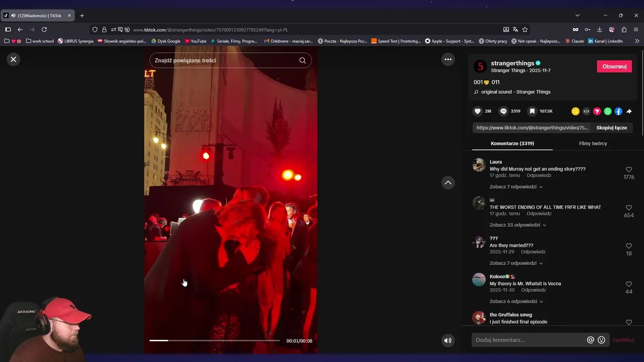This screenshot has width=644, height=362.
Task: Open the list all tabs chevron
Action: point(578,16)
